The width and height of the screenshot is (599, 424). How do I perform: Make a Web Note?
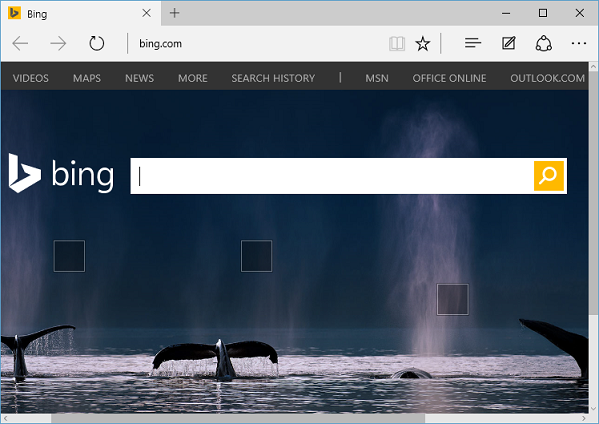click(x=508, y=43)
